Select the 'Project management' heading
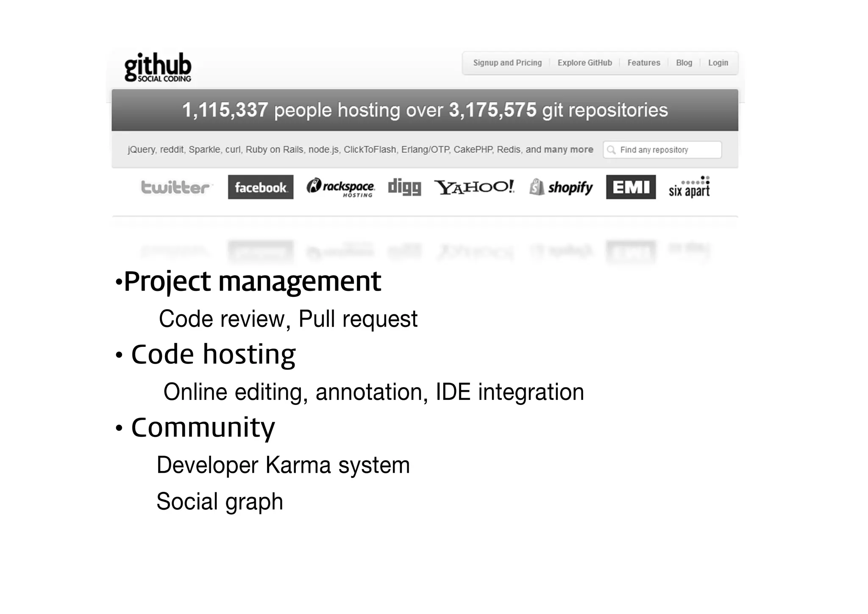 pos(253,282)
